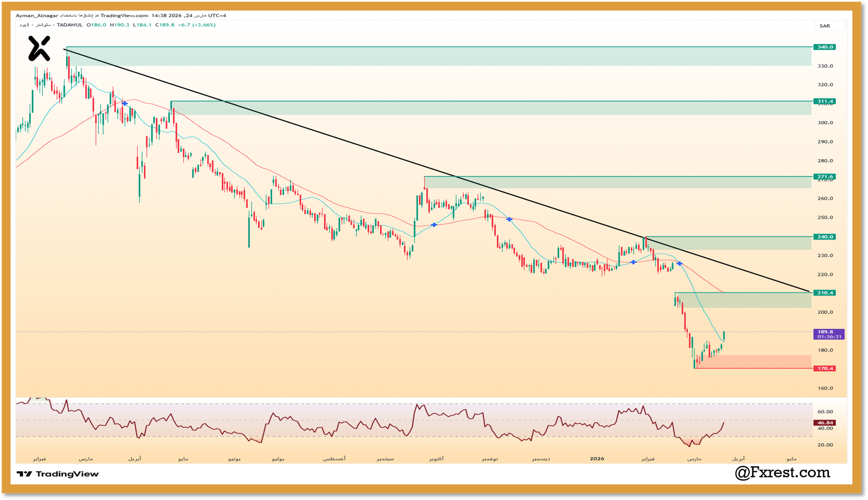Click the black X logo in top-left

pyautogui.click(x=39, y=48)
